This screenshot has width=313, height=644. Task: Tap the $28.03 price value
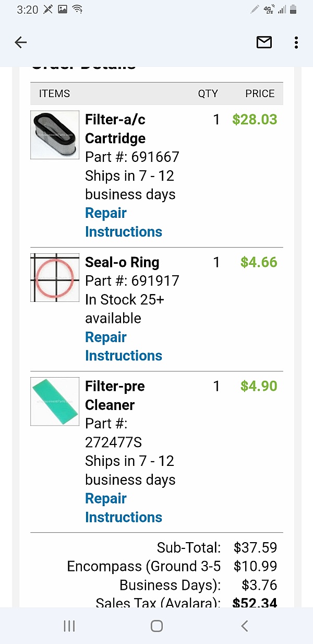tap(255, 120)
